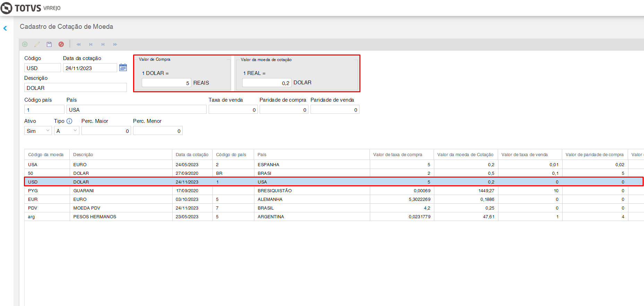Click the Código país input field
Viewport: 644px width, 306px height.
[44, 110]
